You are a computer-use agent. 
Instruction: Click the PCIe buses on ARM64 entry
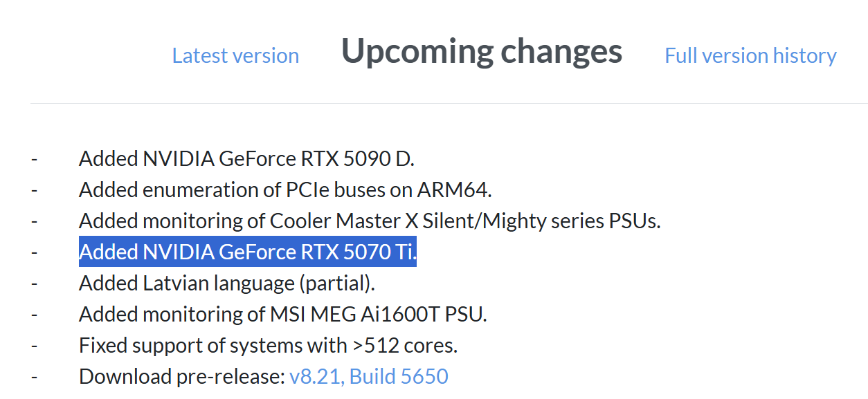(x=285, y=189)
